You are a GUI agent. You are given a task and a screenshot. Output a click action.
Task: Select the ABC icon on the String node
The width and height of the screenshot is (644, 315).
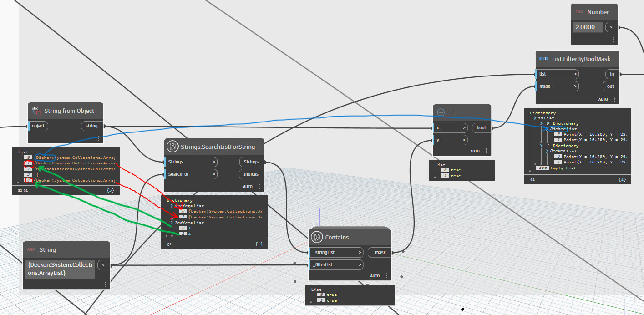tap(30, 249)
